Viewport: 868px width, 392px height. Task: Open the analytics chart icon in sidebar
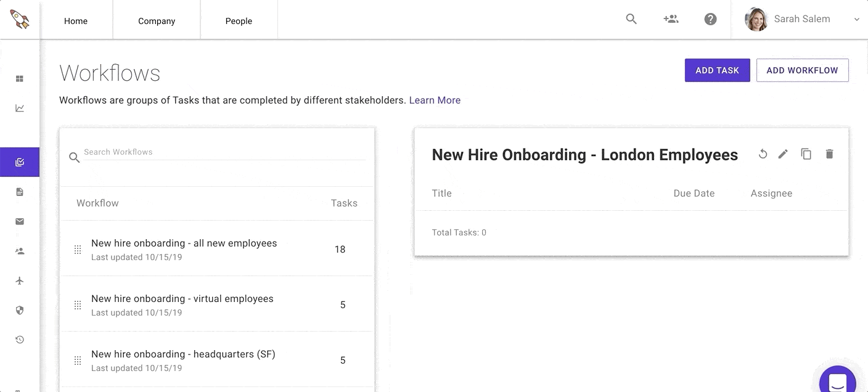coord(20,108)
